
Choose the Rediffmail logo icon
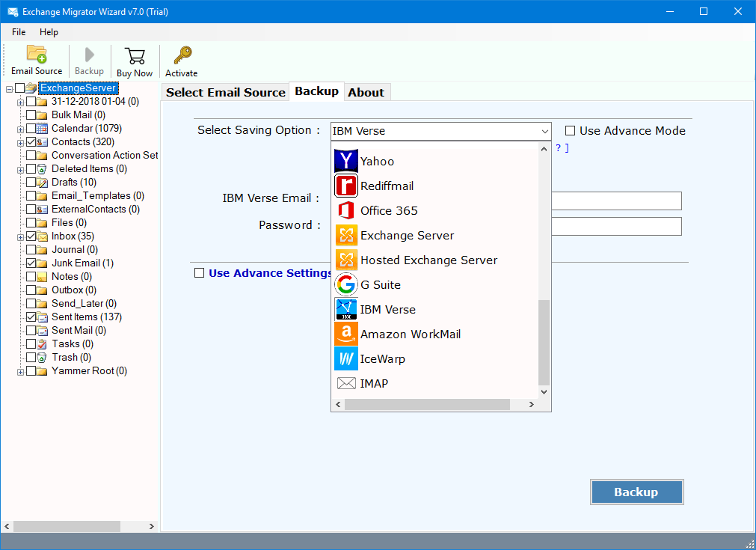click(345, 186)
